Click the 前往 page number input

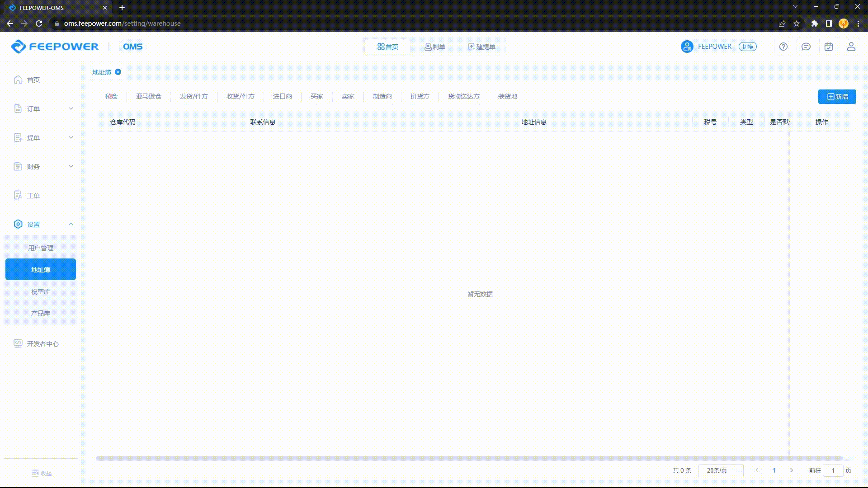pos(833,470)
